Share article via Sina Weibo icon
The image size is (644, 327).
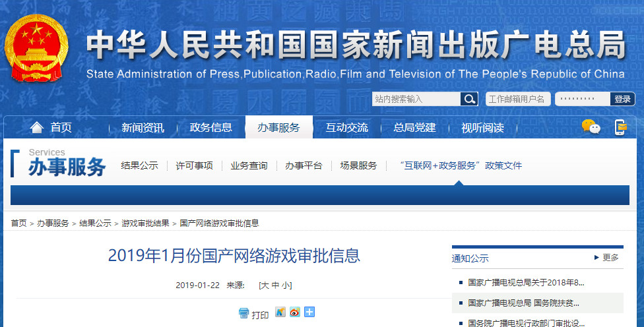pos(295,312)
